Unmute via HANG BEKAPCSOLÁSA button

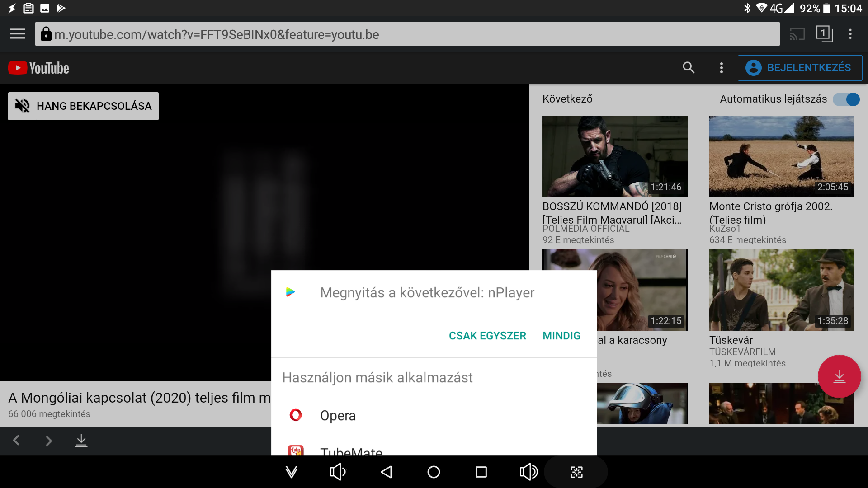(x=83, y=106)
